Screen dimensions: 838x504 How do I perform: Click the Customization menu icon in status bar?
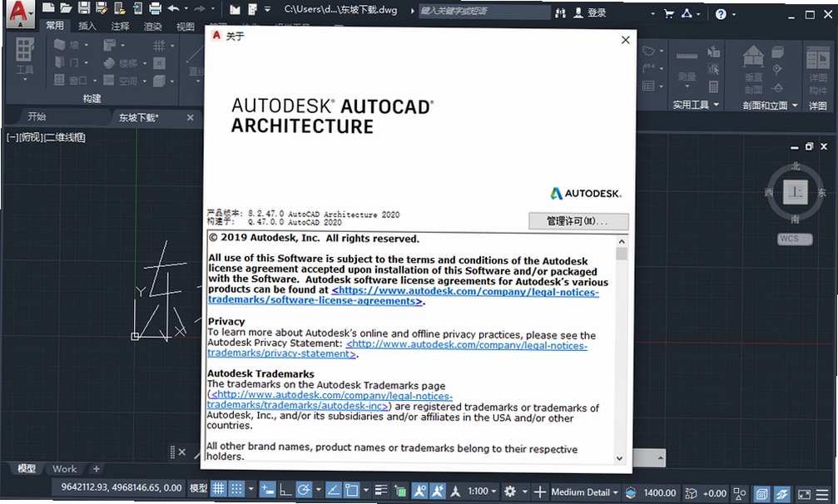(822, 494)
